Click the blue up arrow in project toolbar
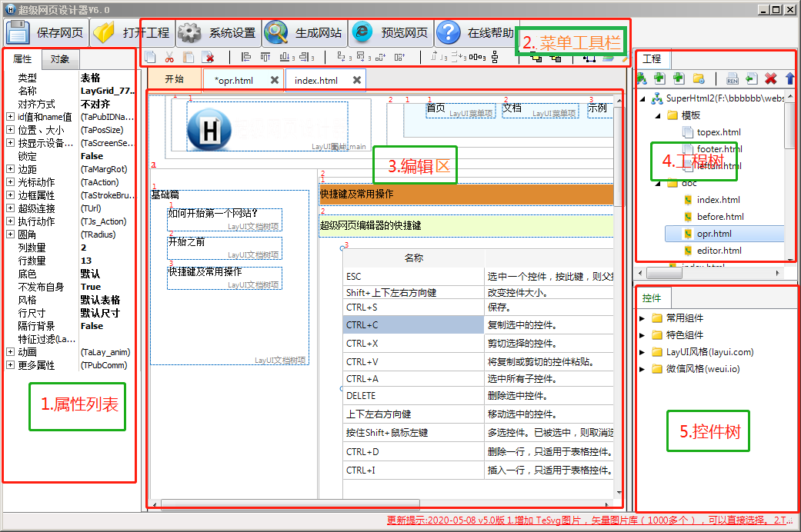The image size is (801, 532). coord(789,78)
